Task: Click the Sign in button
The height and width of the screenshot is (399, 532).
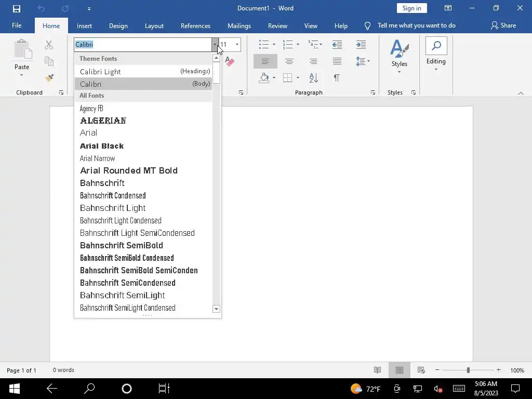Action: (412, 8)
